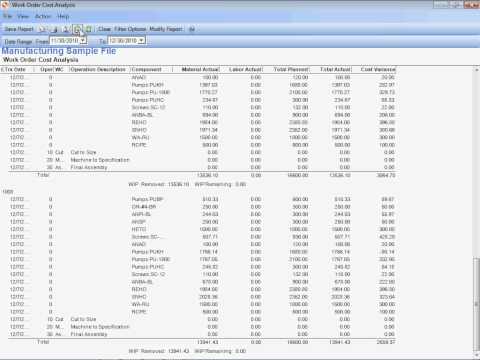Screen dimensions: 480x360
Task: Click the 329.73 Cost Variance value
Action: [x=387, y=92]
